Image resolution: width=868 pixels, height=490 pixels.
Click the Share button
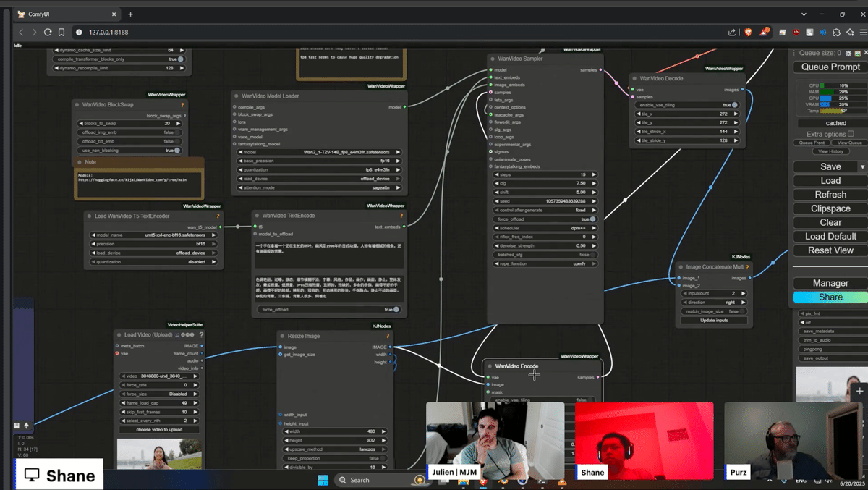830,297
